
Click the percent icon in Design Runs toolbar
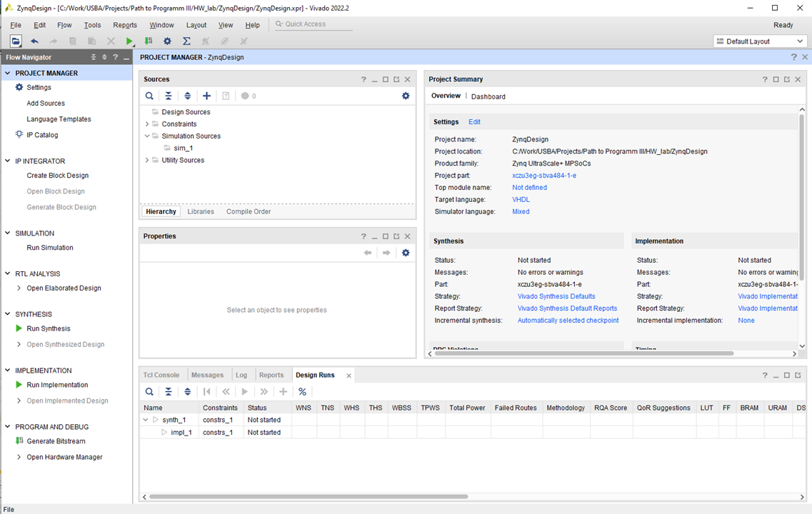pos(302,391)
